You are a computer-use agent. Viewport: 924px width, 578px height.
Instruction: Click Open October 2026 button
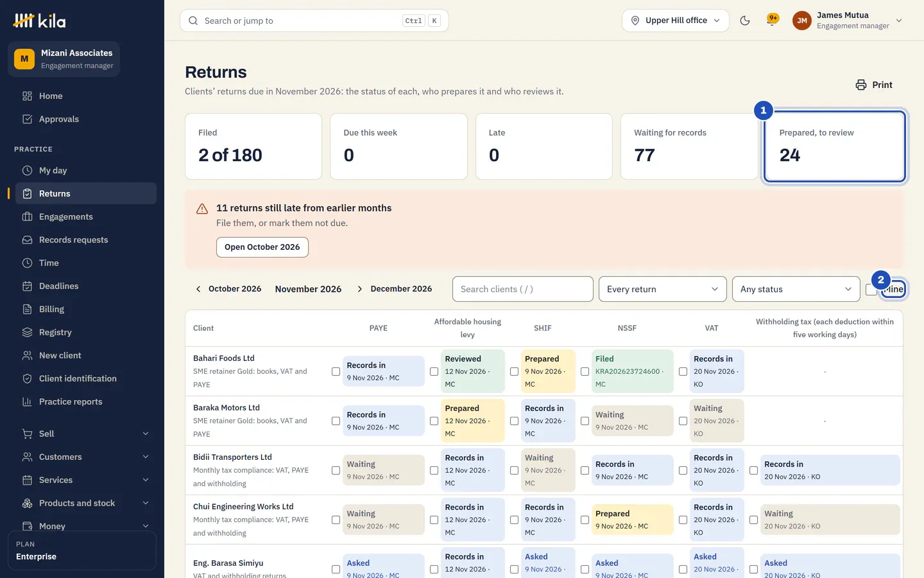(x=262, y=247)
